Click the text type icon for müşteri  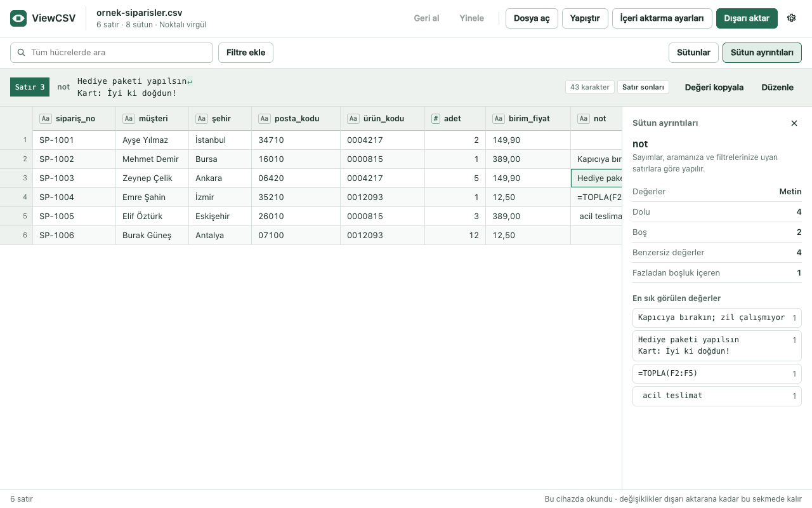[x=129, y=119]
